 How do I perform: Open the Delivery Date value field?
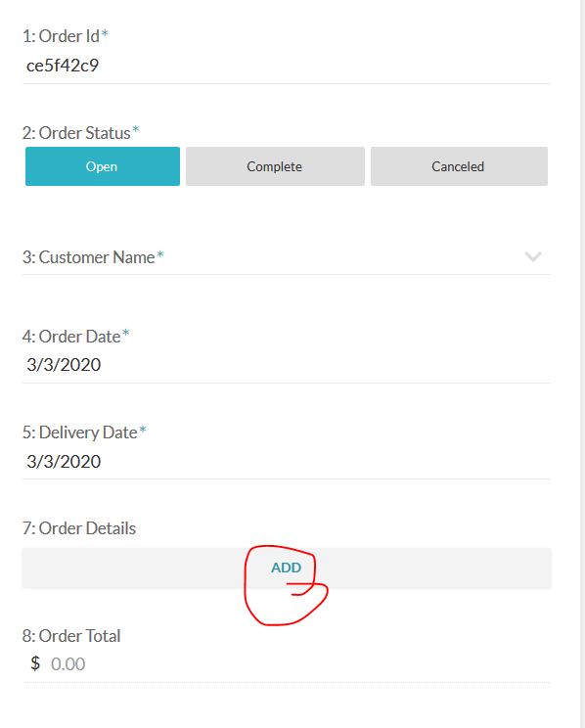[287, 462]
